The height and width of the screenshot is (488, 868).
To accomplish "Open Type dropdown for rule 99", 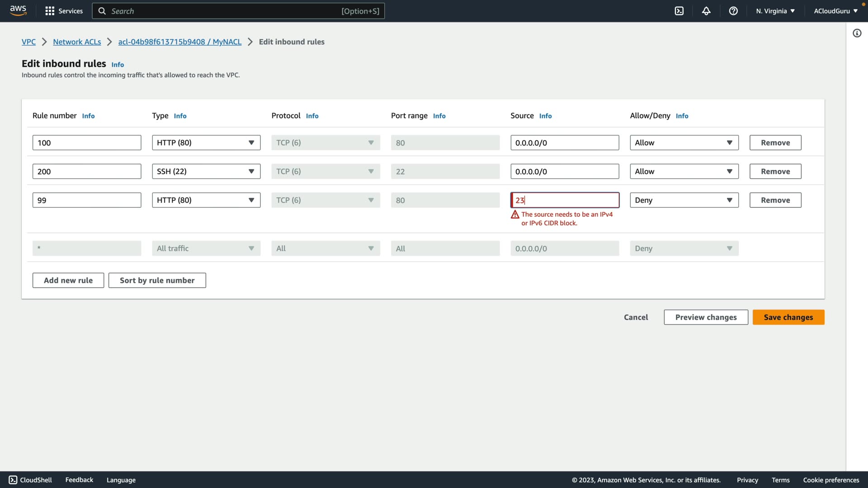I will pyautogui.click(x=206, y=200).
